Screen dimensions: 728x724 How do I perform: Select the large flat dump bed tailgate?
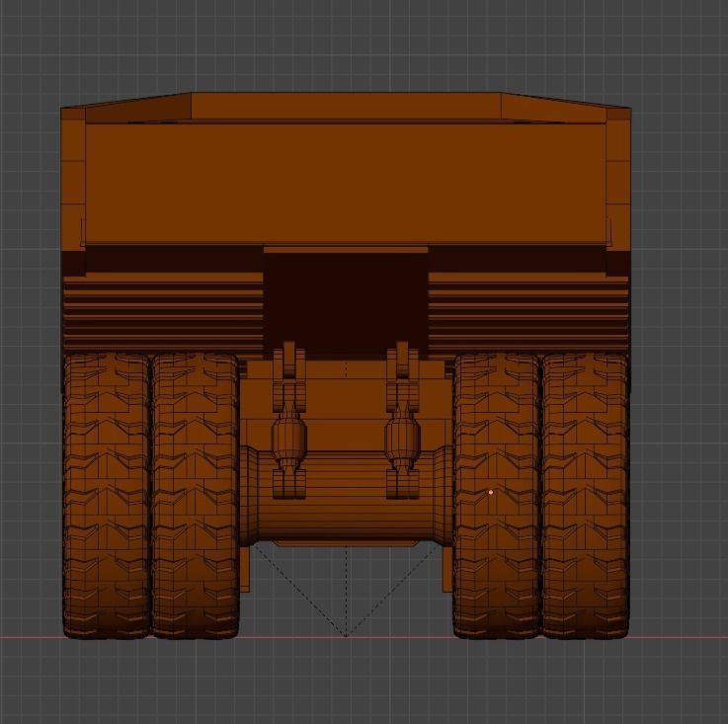346,183
